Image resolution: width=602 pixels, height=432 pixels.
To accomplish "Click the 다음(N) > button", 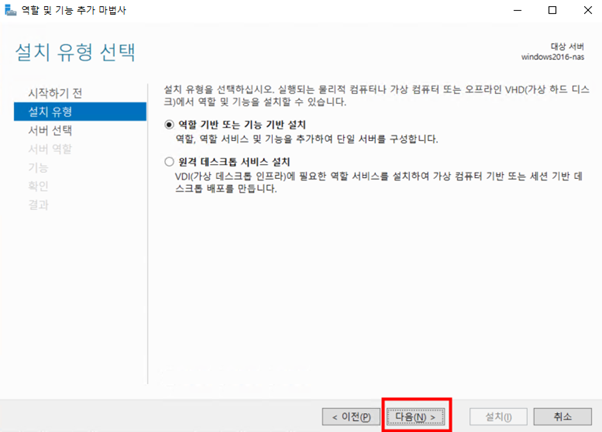I will [415, 417].
